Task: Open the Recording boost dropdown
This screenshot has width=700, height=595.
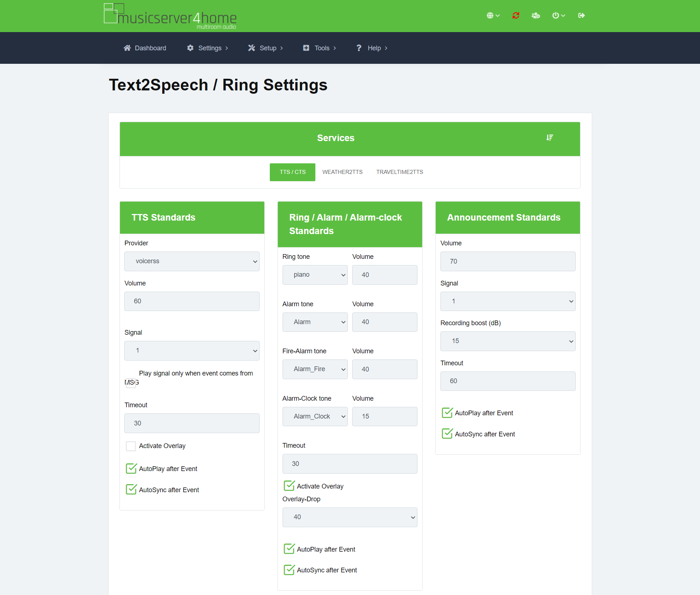Action: pyautogui.click(x=507, y=341)
